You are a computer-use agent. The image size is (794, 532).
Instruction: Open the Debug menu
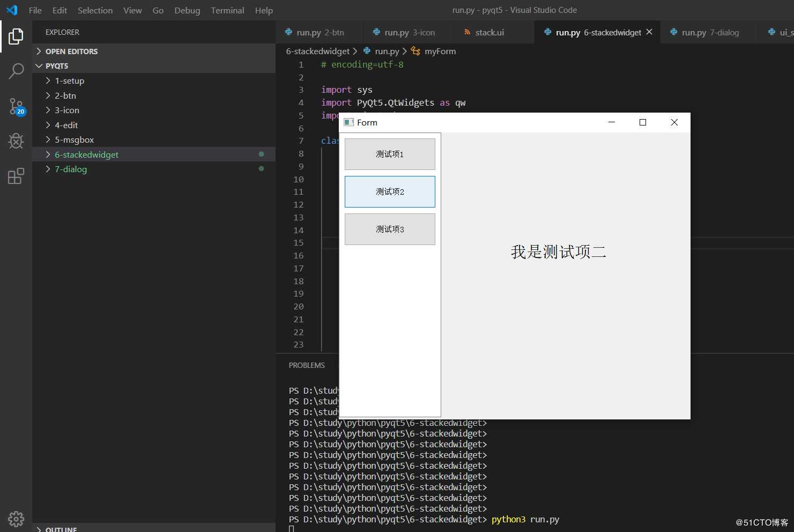click(x=187, y=10)
